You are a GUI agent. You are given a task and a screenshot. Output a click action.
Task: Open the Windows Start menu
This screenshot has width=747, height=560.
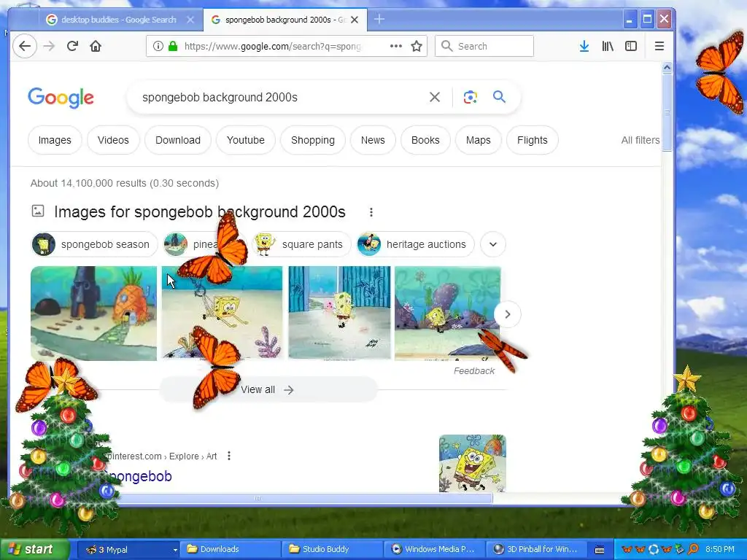tap(34, 550)
